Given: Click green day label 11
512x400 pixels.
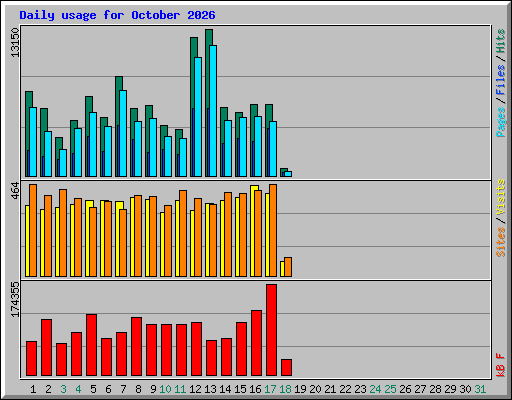Looking at the screenshot, I should pos(180,389).
